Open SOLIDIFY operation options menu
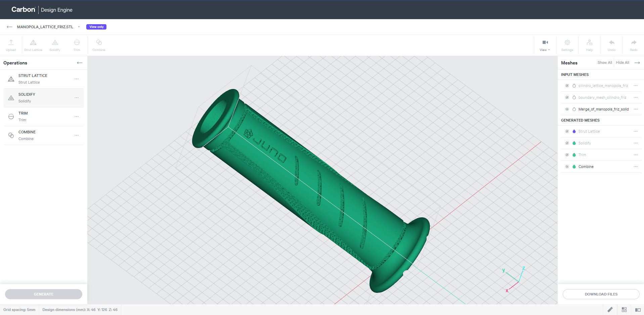The height and width of the screenshot is (315, 644). tap(77, 98)
